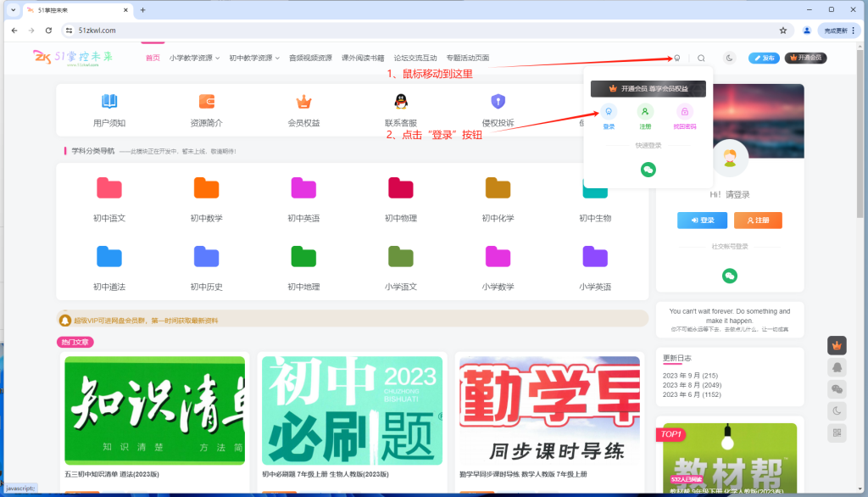
Task: Select the 初中数学 folder icon
Action: (x=206, y=185)
